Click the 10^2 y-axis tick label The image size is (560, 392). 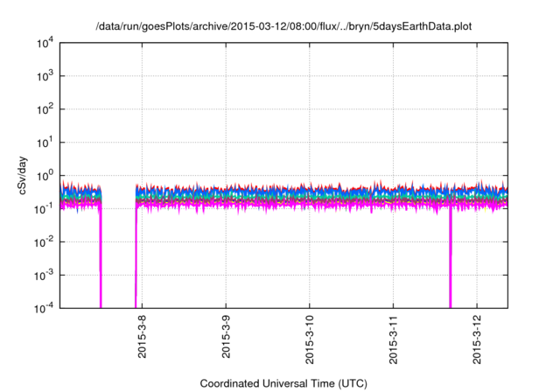pos(45,108)
